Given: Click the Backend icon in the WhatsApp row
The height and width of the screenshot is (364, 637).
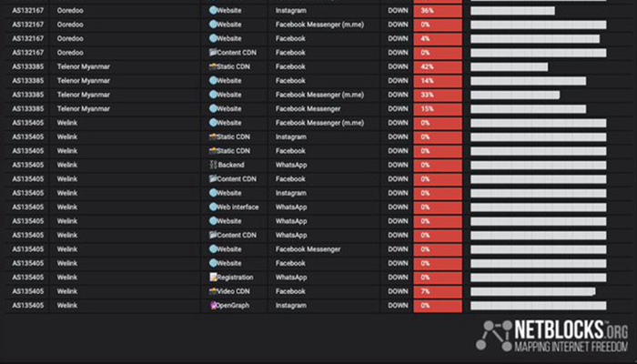Looking at the screenshot, I should tap(214, 165).
